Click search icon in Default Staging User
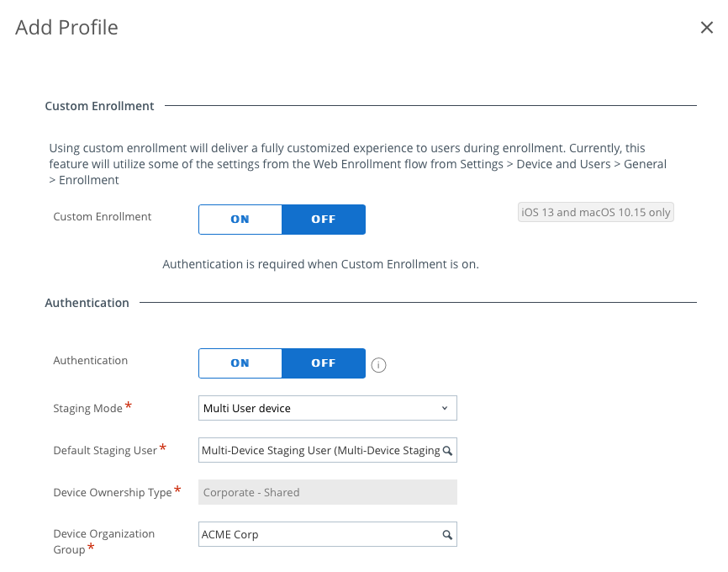The image size is (728, 572). tap(448, 451)
